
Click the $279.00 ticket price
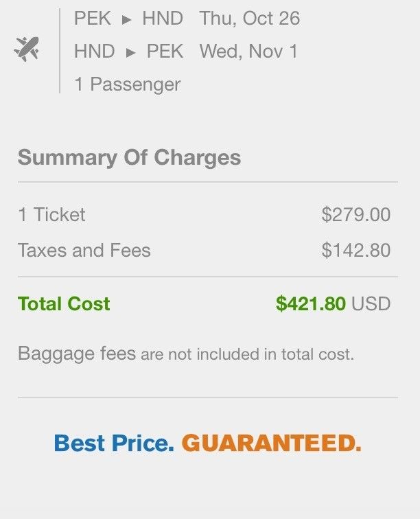point(355,215)
